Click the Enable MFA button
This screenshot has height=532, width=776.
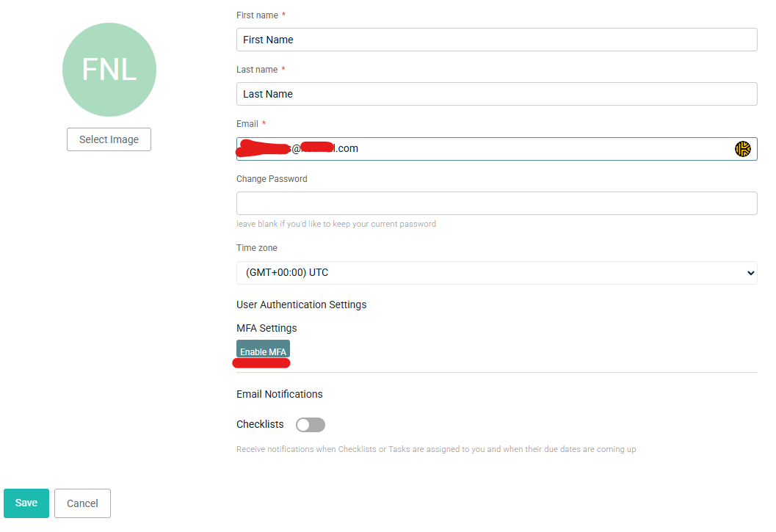pos(262,351)
